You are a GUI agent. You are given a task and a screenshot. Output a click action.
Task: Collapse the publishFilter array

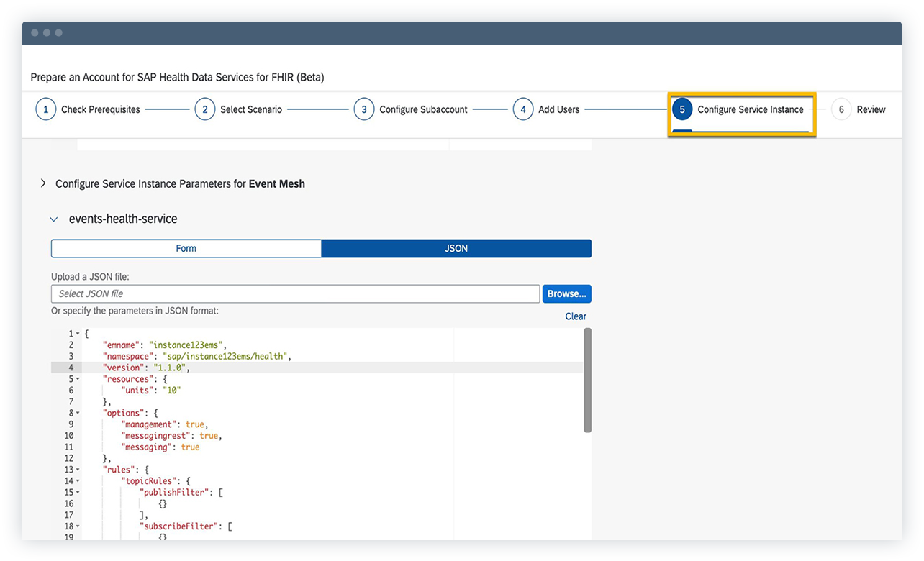click(x=76, y=492)
